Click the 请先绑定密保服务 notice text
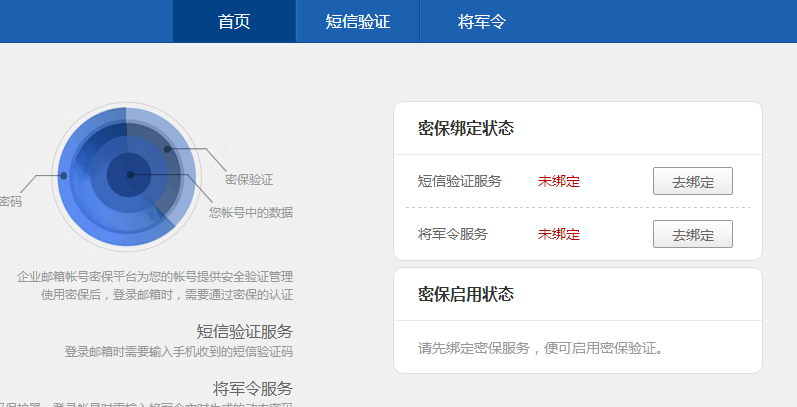The height and width of the screenshot is (407, 797). pyautogui.click(x=540, y=349)
